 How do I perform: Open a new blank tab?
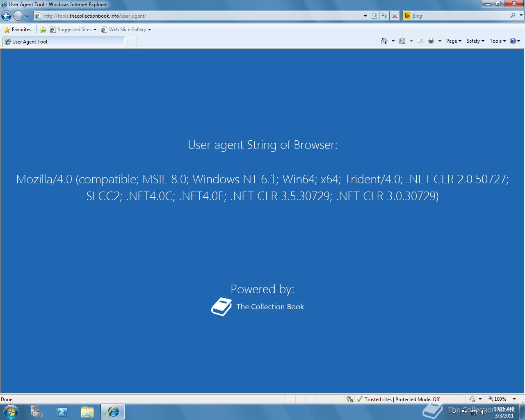131,42
